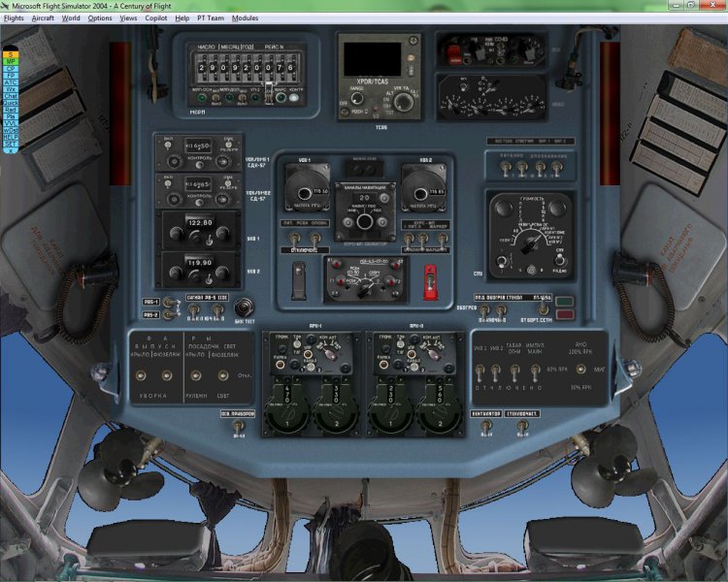Flip the ВЕНТИЛЯТОР fan switch

click(485, 425)
